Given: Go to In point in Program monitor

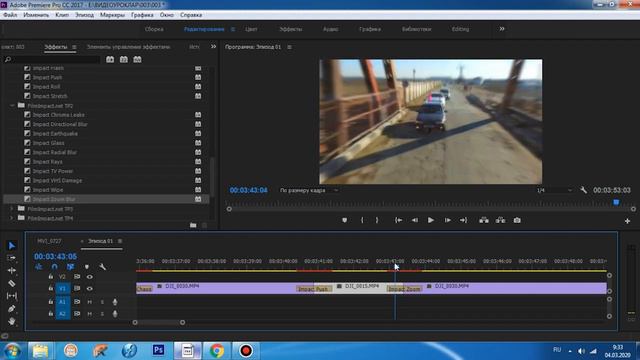Looking at the screenshot, I should click(398, 220).
